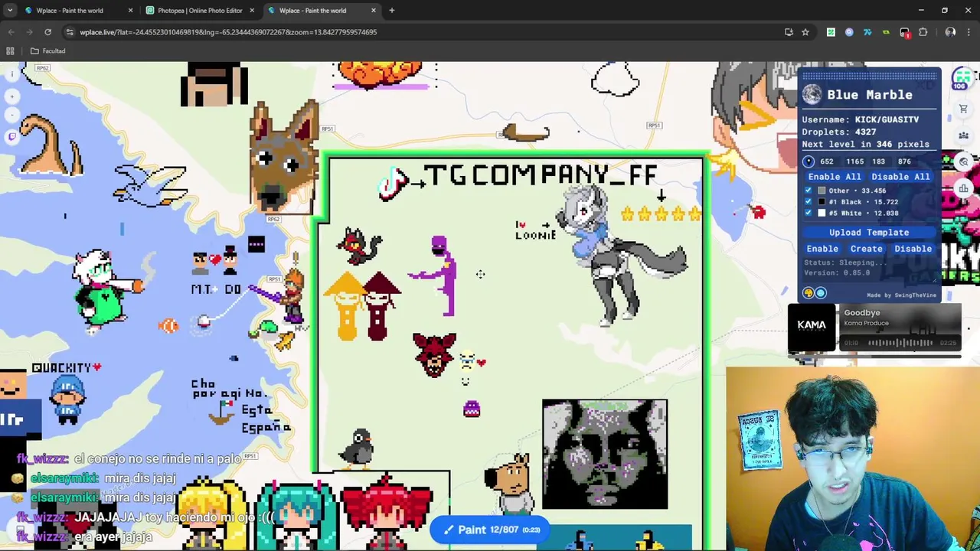The image size is (980, 551).
Task: Toggle the Other color checkbox
Action: click(x=808, y=191)
